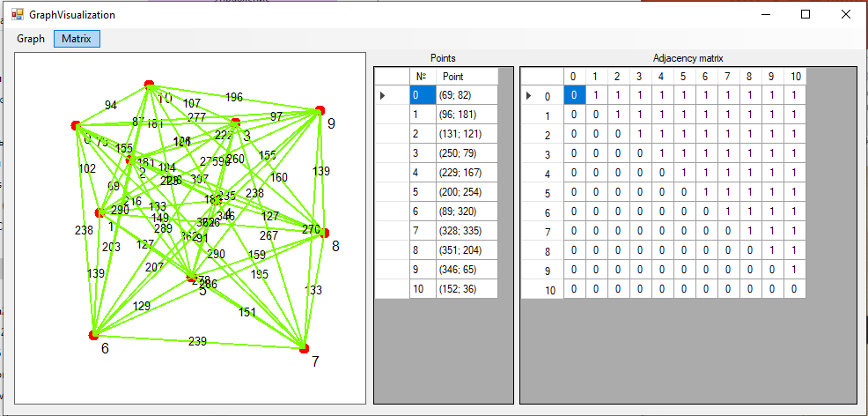This screenshot has height=416, width=868.
Task: Select point cell (250; 79)
Action: (x=467, y=153)
